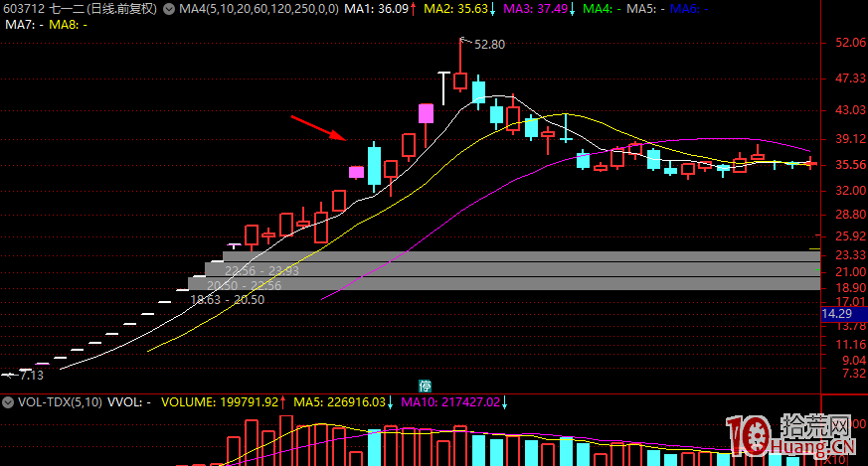Select the MA4(5,10,20,60,120,250,0,0) indicator label

259,9
